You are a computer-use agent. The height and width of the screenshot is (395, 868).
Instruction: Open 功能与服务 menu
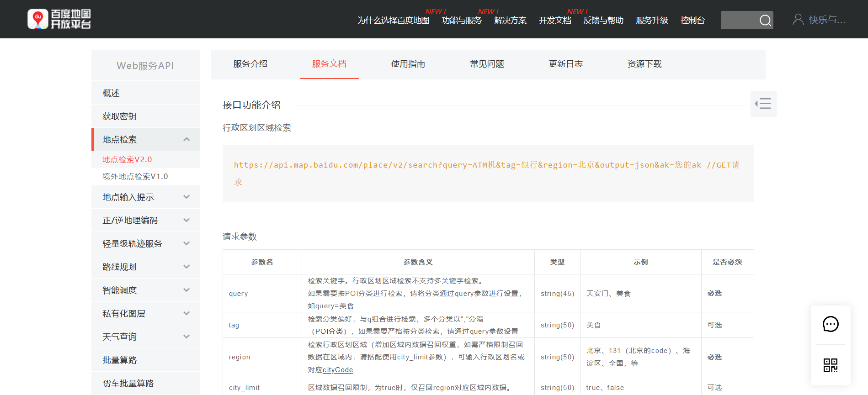click(462, 21)
